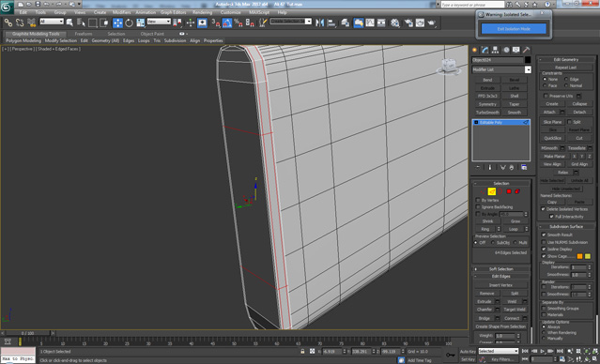Click the Mirror tool icon
Screen dimensions: 600x364
click(319, 23)
